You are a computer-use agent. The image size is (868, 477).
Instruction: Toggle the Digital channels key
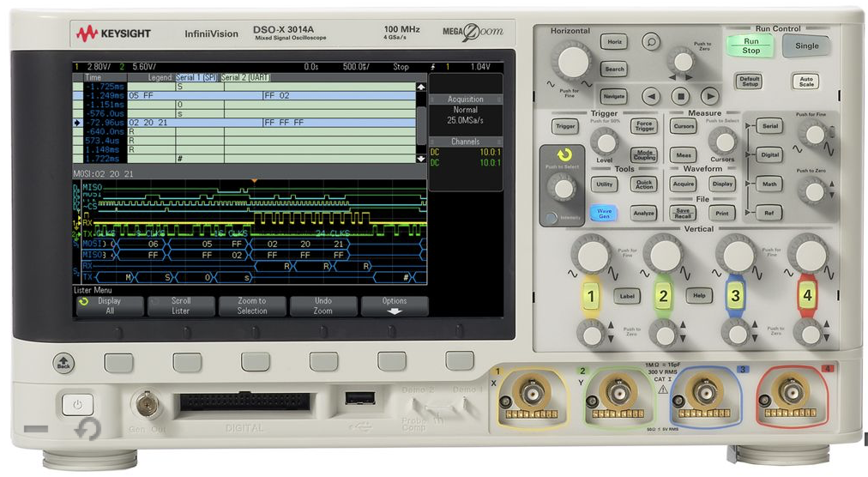point(770,155)
